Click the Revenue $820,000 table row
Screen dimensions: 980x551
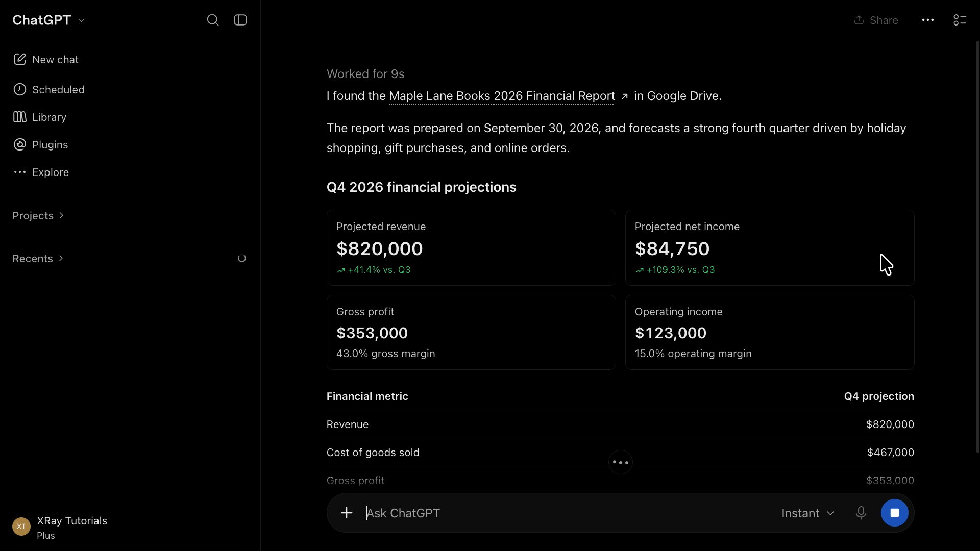(620, 424)
